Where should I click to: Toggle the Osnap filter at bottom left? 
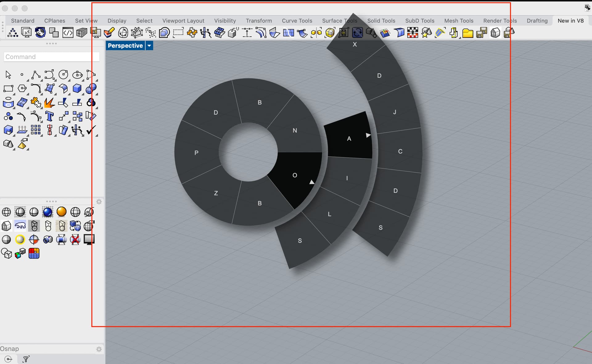tap(26, 359)
